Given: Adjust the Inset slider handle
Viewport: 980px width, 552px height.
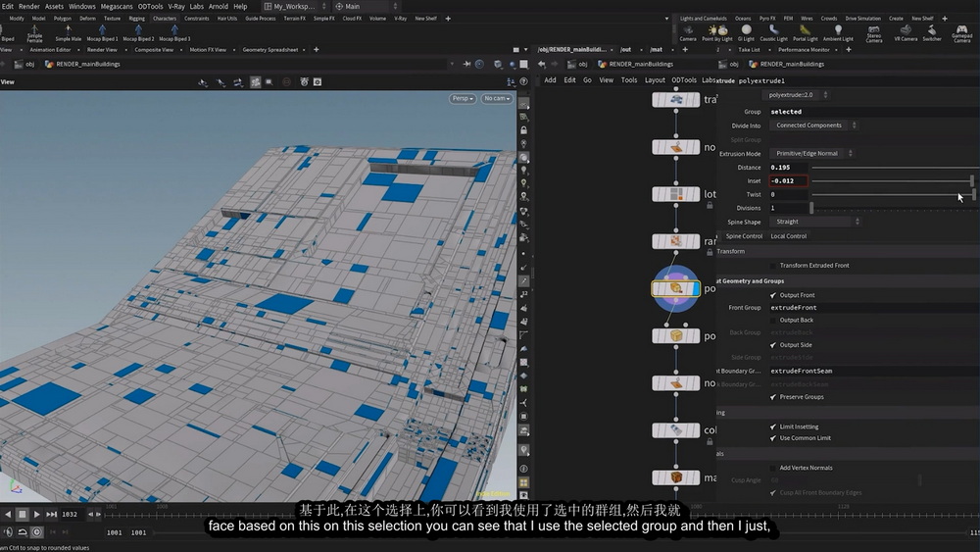Looking at the screenshot, I should 972,180.
